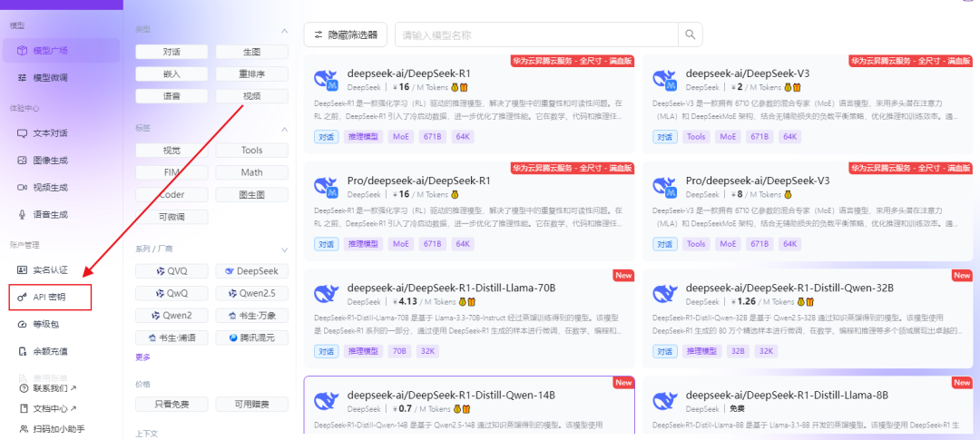Viewport: 980px width, 440px height.
Task: Collapse the 标签 filter section chevron
Action: (284, 130)
